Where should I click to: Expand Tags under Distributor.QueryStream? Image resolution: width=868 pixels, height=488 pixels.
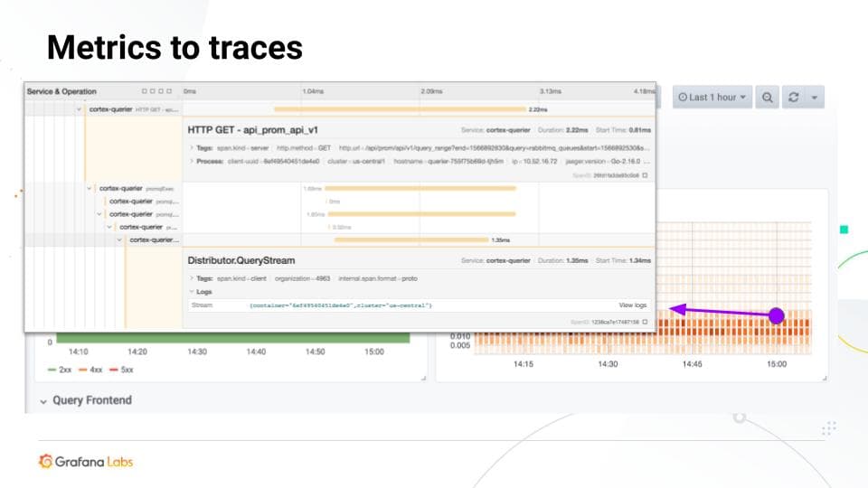click(192, 279)
